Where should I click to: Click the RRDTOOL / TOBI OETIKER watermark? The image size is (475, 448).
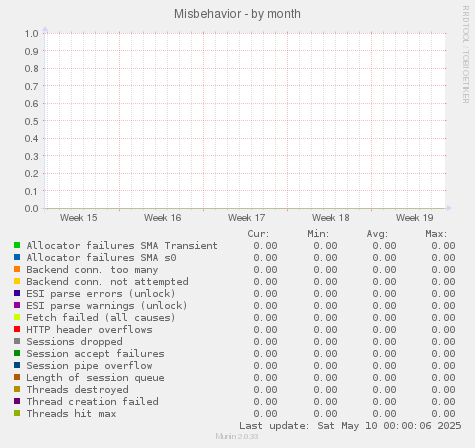coord(466,54)
